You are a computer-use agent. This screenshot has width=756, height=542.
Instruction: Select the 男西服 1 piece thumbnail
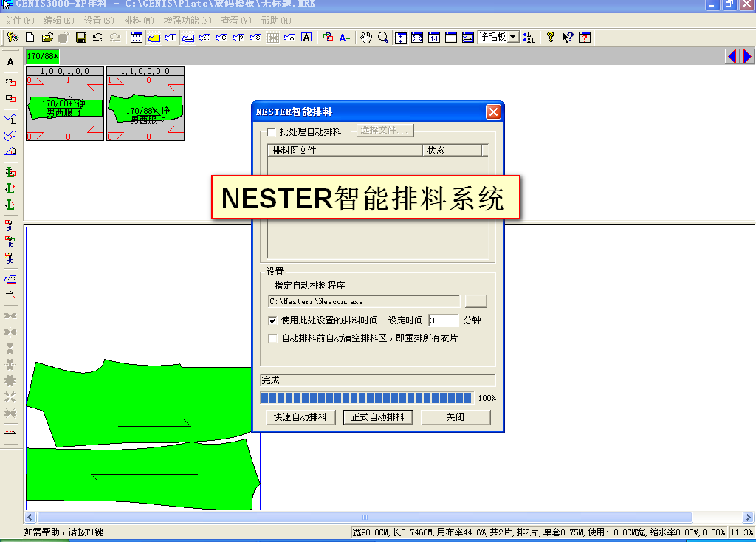pos(65,103)
